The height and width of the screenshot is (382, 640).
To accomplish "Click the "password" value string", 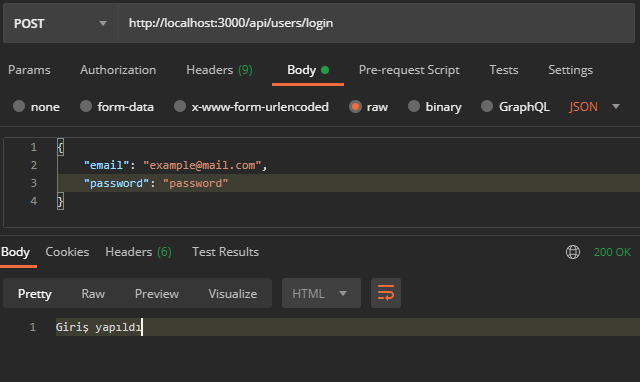I will 196,183.
